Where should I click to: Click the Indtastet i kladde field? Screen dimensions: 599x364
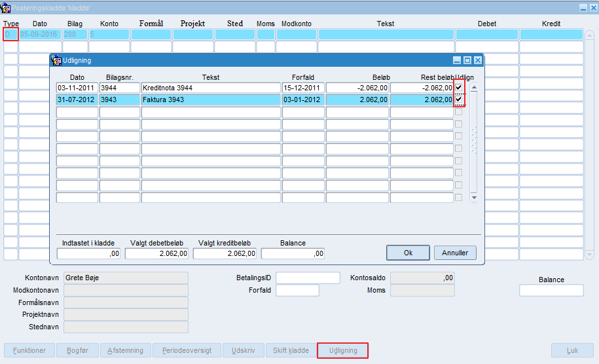[x=88, y=253]
